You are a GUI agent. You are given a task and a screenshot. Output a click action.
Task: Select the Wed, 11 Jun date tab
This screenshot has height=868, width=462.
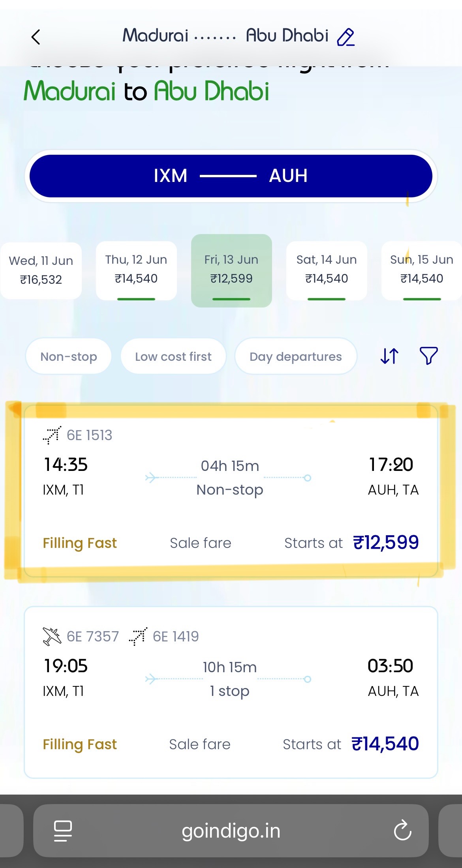pyautogui.click(x=41, y=270)
